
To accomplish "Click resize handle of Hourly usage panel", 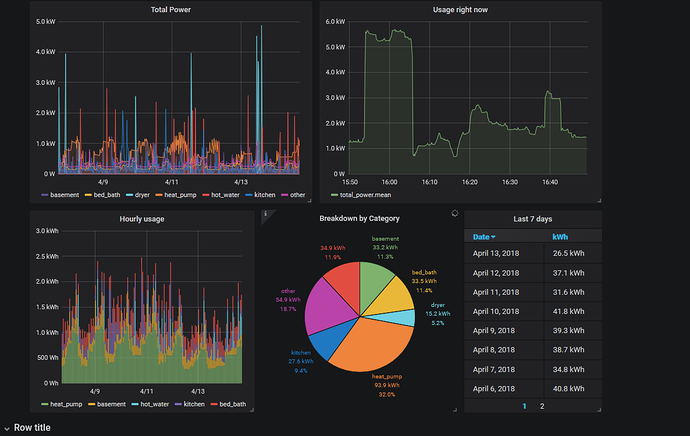I will click(252, 410).
